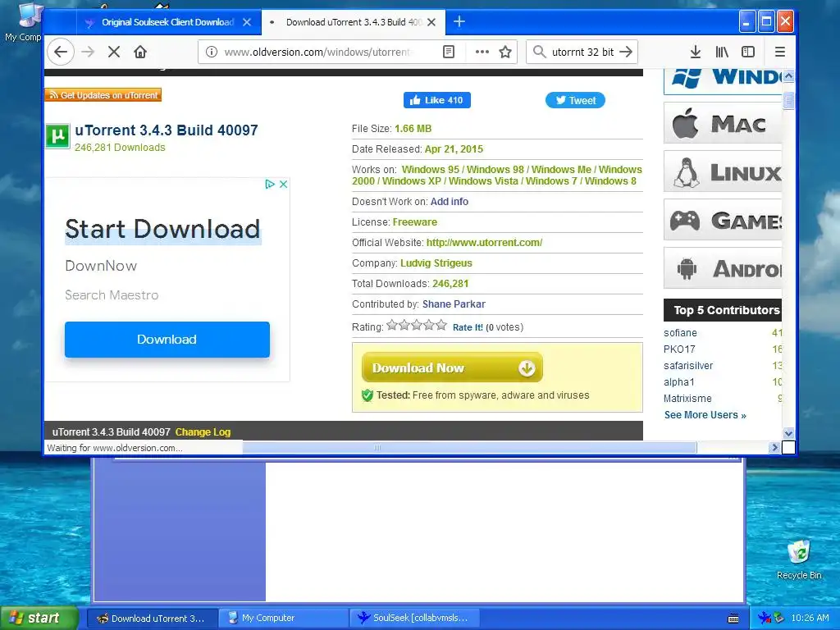Click the vertical scrollbar down arrow
Viewport: 840px width, 630px height.
788,433
